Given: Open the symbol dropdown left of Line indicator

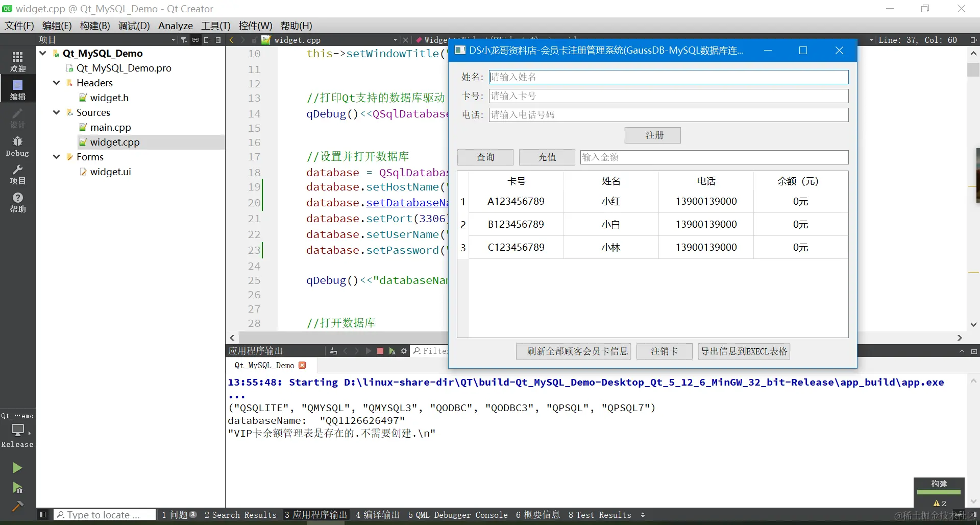Looking at the screenshot, I should pyautogui.click(x=871, y=40).
